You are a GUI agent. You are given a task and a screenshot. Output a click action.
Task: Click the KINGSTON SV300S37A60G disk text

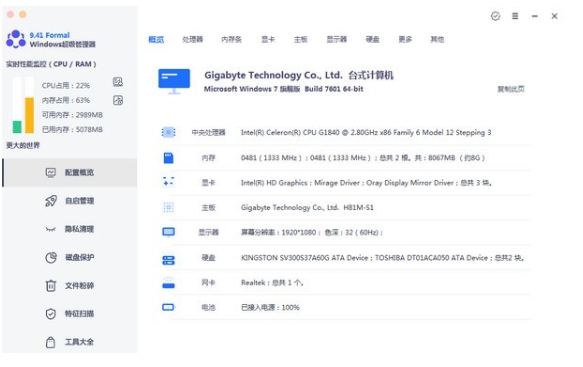(383, 258)
